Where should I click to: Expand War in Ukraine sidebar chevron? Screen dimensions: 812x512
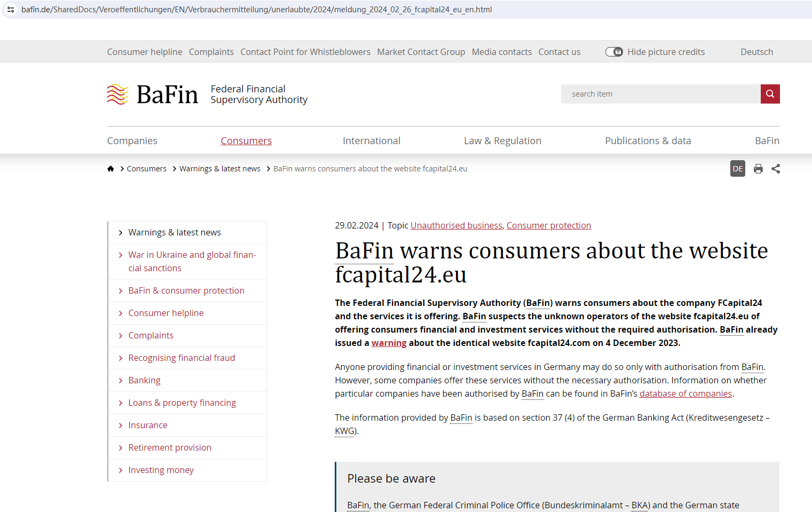click(121, 255)
